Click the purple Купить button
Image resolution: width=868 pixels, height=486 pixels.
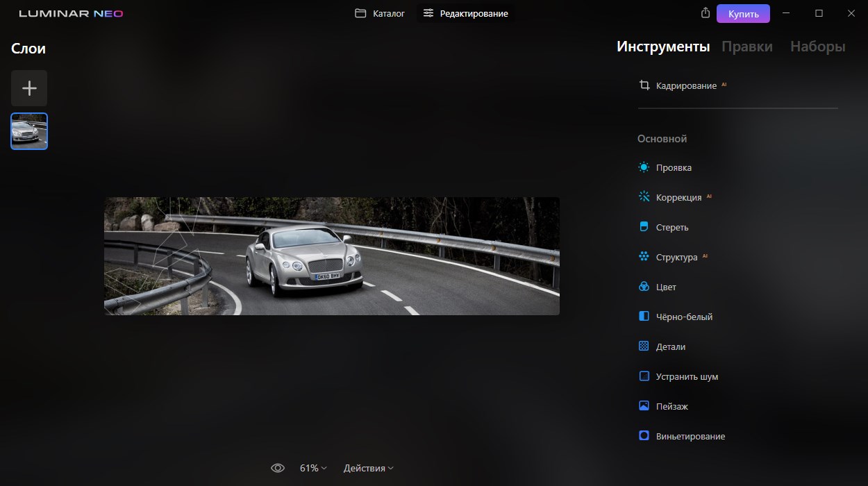tap(744, 14)
